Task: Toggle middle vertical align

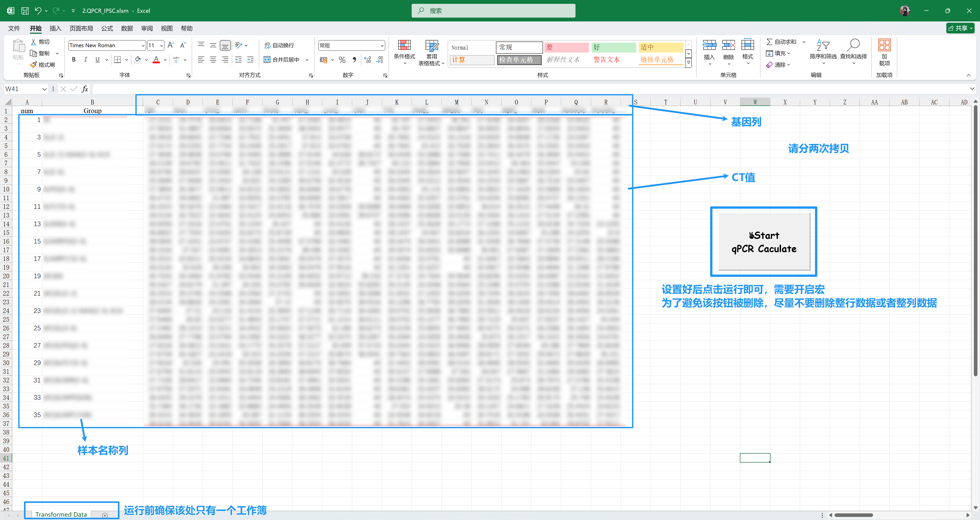Action: point(213,45)
